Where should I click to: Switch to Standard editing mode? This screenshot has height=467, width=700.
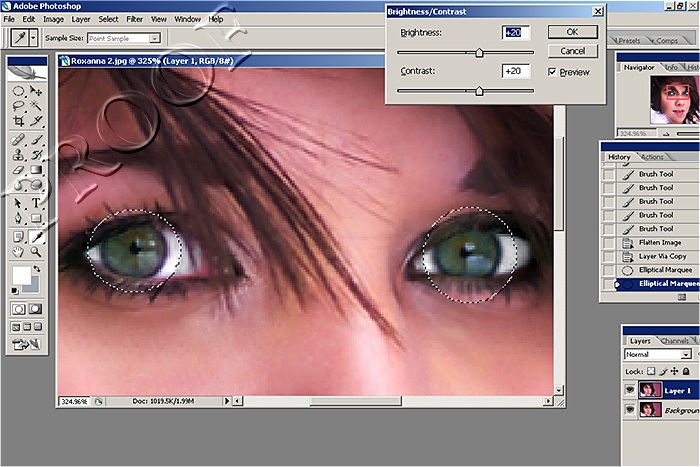18,309
